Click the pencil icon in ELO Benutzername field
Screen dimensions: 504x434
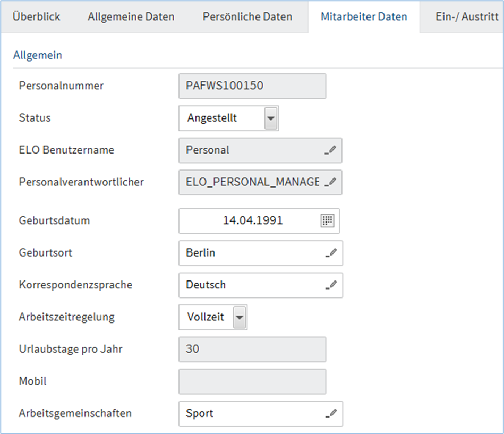331,150
